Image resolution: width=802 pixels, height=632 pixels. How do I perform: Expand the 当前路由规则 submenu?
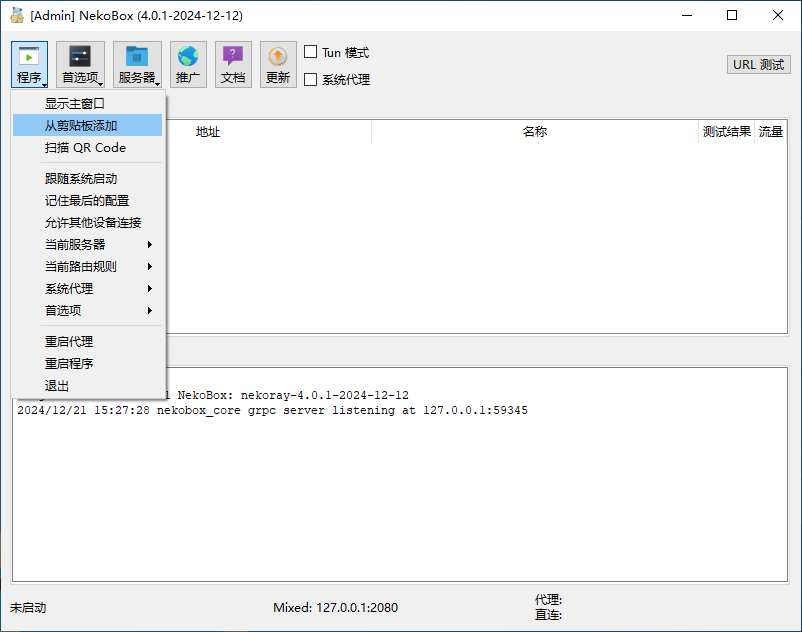click(x=87, y=266)
